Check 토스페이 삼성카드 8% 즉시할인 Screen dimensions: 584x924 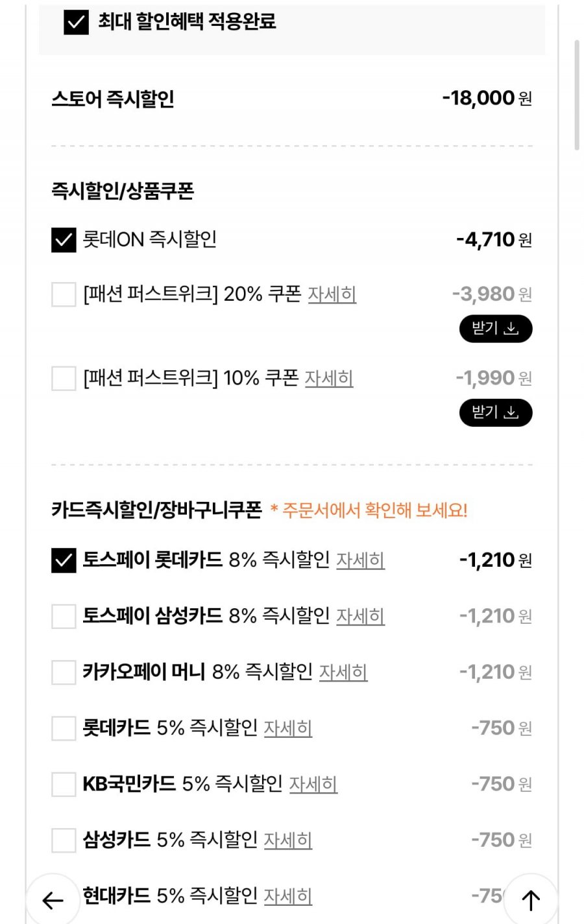pos(64,616)
